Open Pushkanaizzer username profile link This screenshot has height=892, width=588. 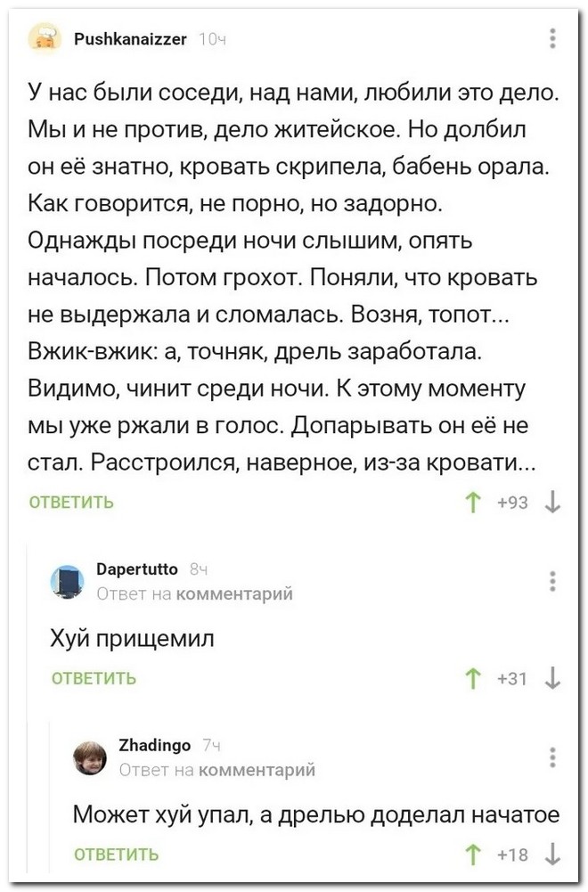(130, 38)
